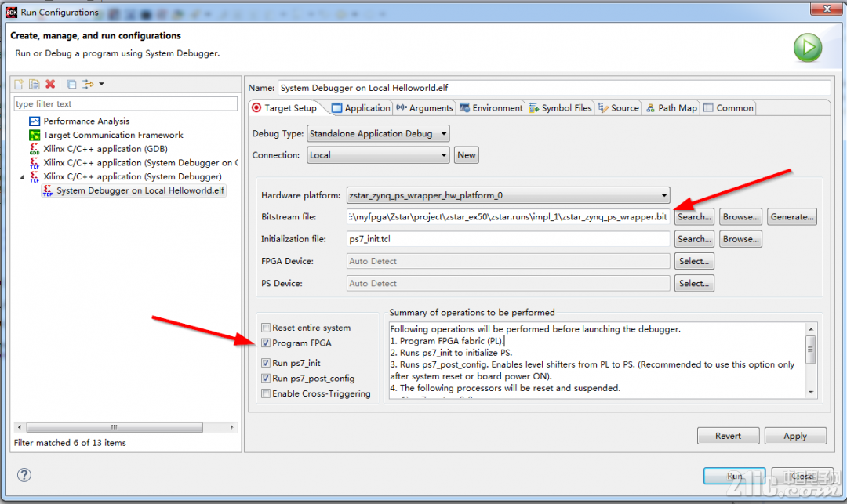Select Xilinx C/C++ application (System Debugger)
847x504 pixels.
point(133,176)
